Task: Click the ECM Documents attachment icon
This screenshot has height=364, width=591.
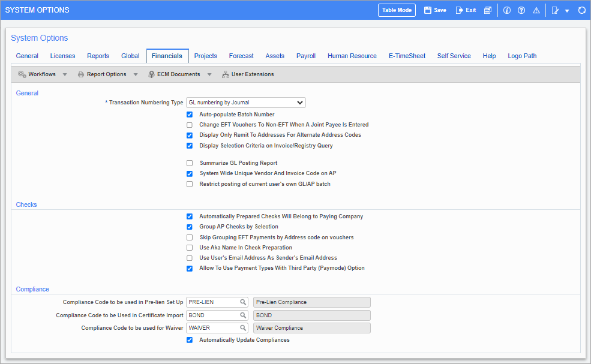Action: point(152,74)
